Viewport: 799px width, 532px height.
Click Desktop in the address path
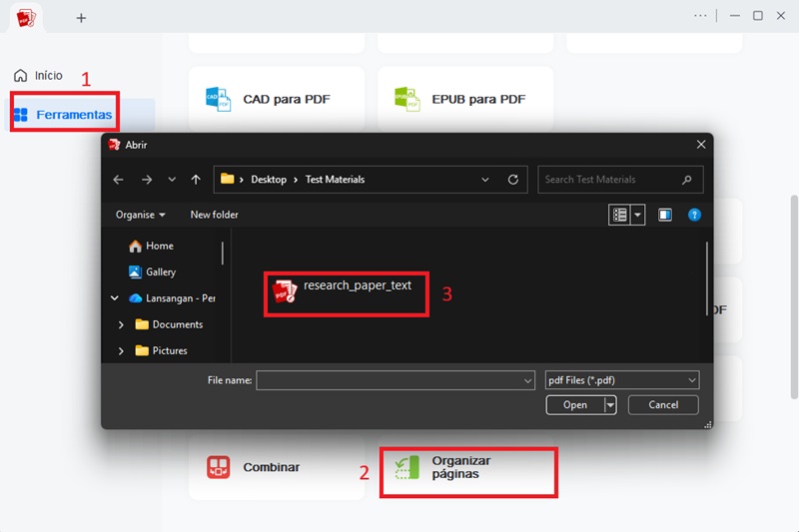click(x=269, y=180)
